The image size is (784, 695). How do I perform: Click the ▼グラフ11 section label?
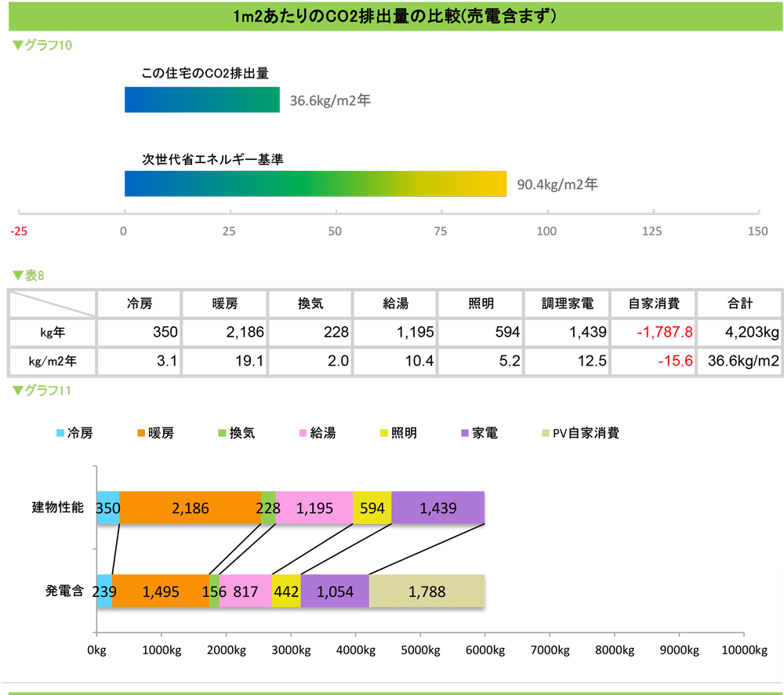(x=42, y=391)
